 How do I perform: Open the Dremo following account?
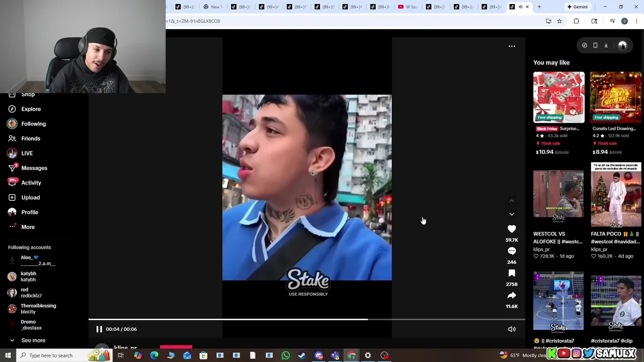[x=30, y=325]
